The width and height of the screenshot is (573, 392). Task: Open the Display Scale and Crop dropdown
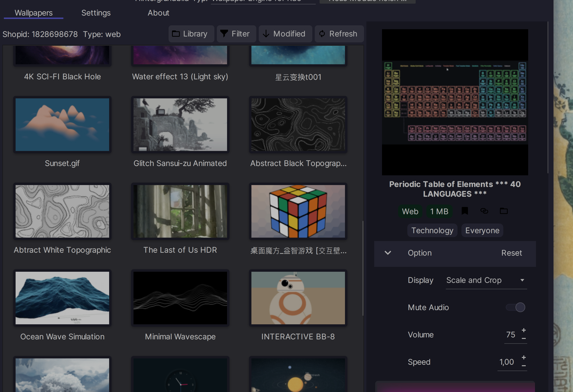486,280
